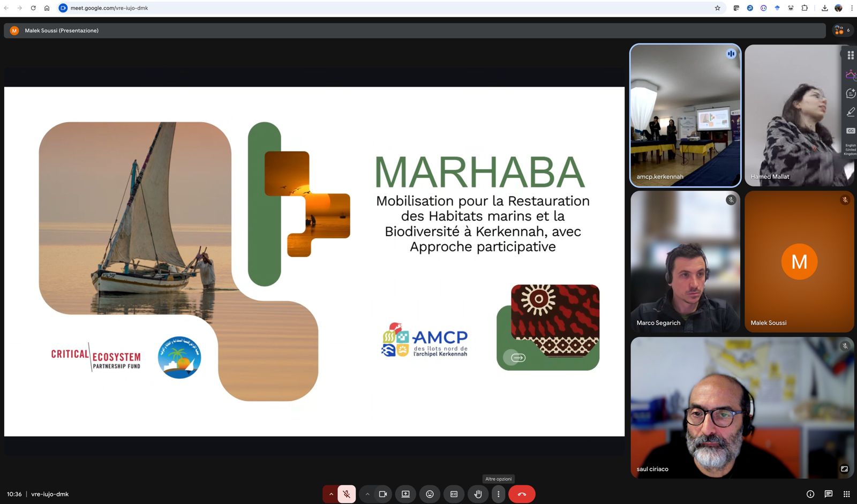Viewport: 857px width, 504px height.
Task: Click the muted mic icon on Malek Soussi's tile
Action: pyautogui.click(x=845, y=200)
